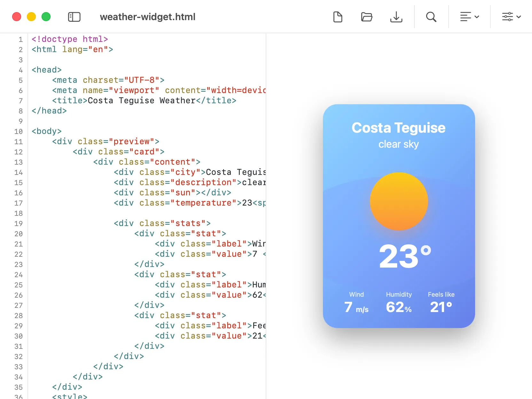Viewport: 532px width, 399px height.
Task: Open the search magnifier tool
Action: pos(431,17)
